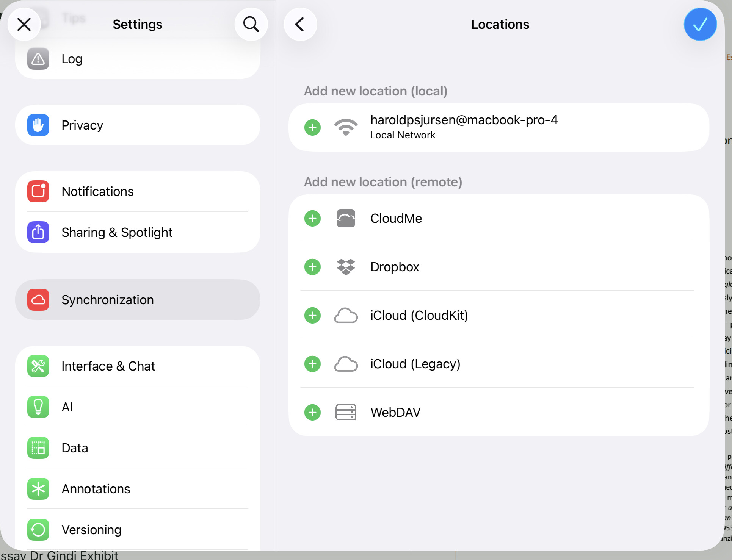
Task: Click the Versioning circular arrow icon
Action: (x=38, y=530)
